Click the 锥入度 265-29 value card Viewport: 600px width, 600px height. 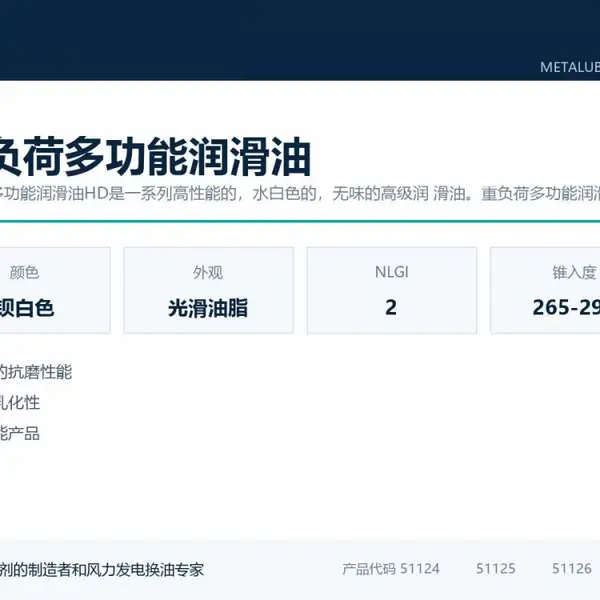click(x=545, y=290)
